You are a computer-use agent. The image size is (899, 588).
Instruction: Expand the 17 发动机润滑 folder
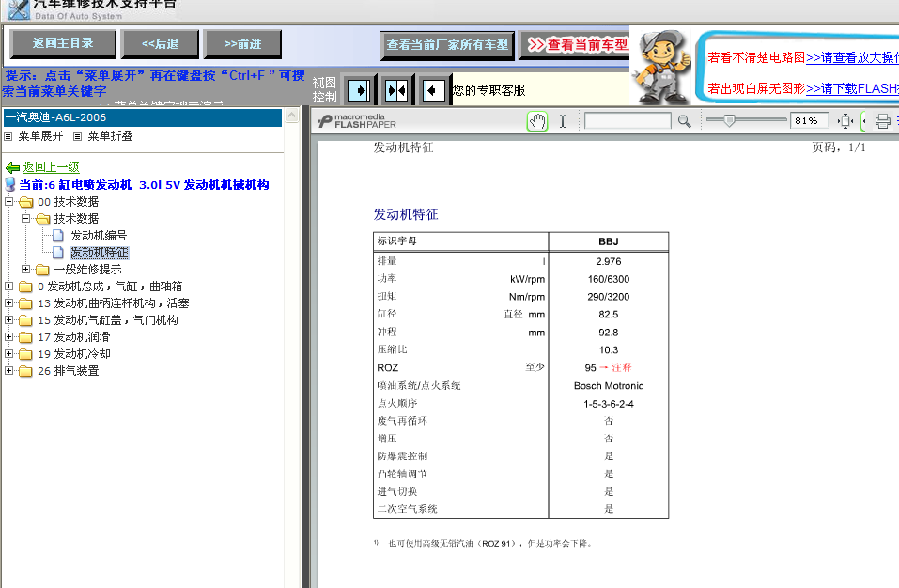coord(9,337)
